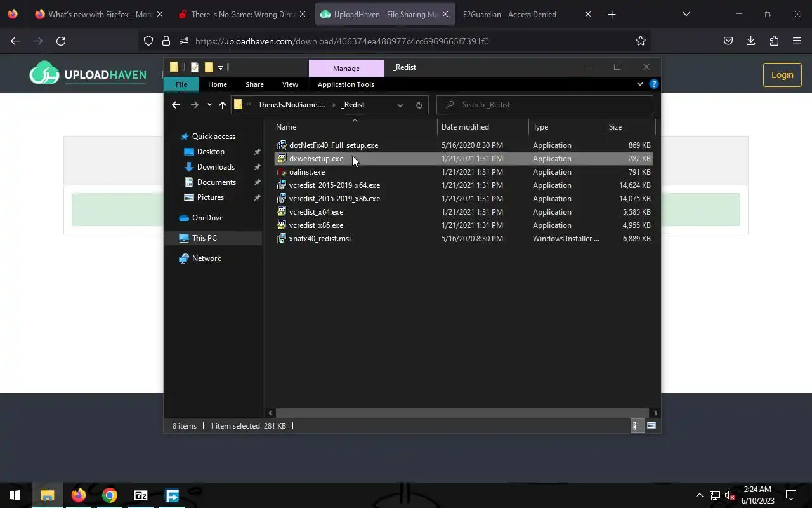Image resolution: width=812 pixels, height=508 pixels.
Task: Switch to There Is No Game browser tab
Action: coord(242,14)
